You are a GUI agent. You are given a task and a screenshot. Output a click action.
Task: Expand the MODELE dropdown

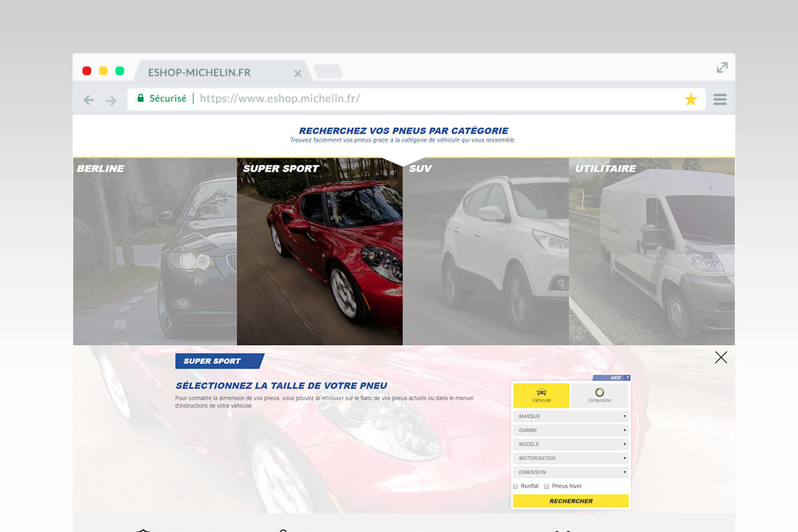tap(571, 444)
